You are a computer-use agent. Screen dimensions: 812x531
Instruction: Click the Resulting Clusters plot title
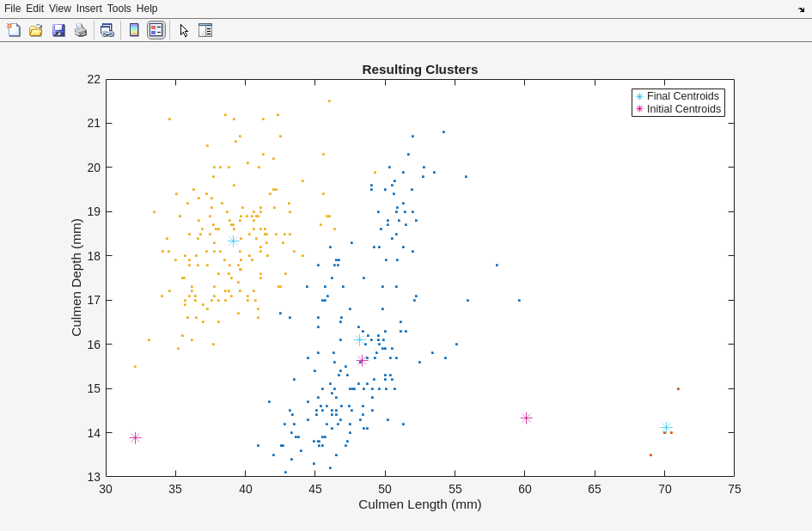419,70
